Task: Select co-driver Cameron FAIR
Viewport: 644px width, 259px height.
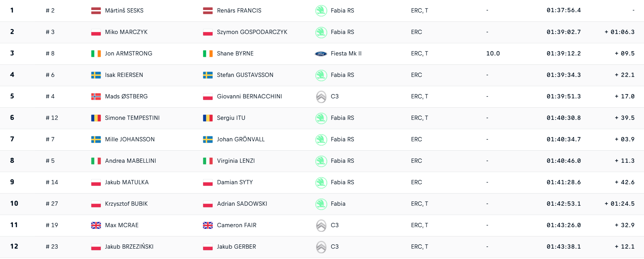Action: tap(237, 225)
